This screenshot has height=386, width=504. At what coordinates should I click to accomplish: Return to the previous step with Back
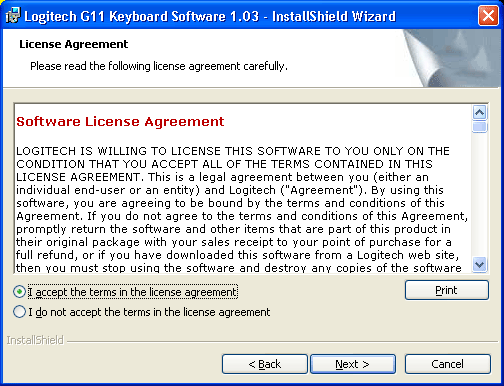pos(265,364)
